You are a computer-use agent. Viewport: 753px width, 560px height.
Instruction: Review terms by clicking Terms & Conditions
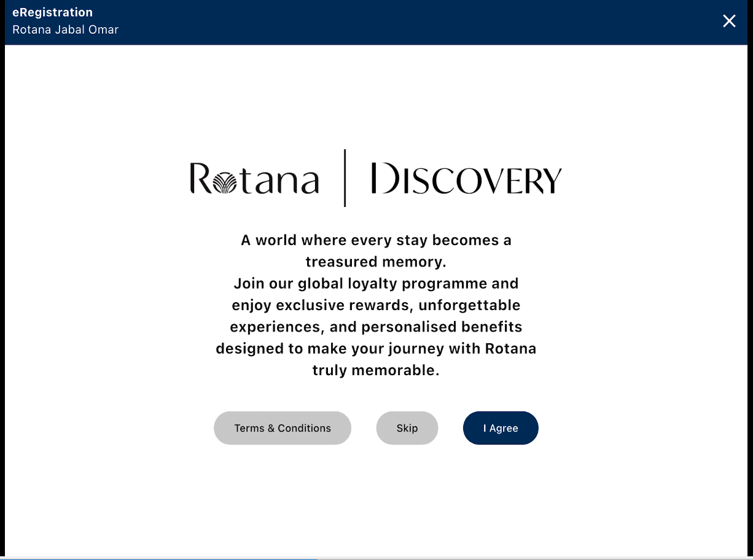click(x=282, y=428)
